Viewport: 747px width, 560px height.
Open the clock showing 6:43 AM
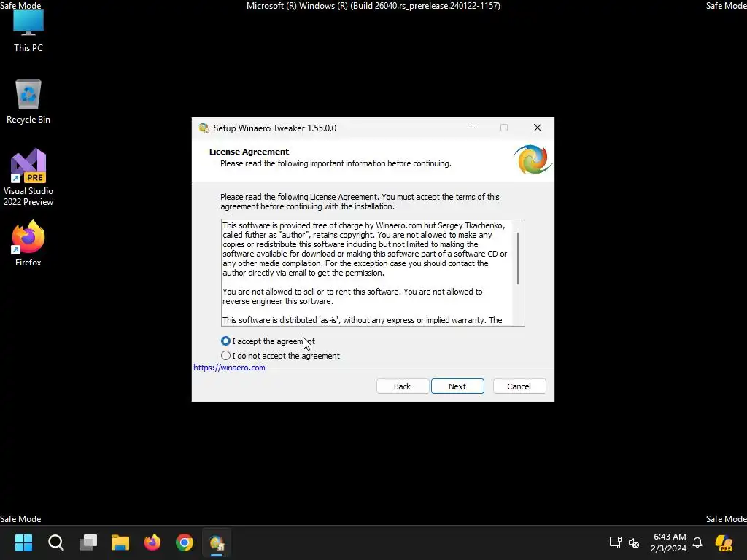pyautogui.click(x=669, y=542)
